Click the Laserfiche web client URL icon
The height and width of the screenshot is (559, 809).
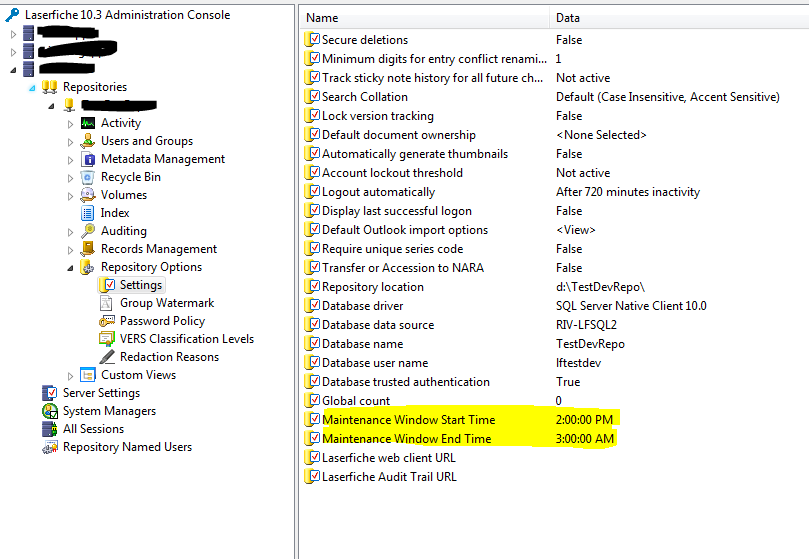(x=312, y=457)
